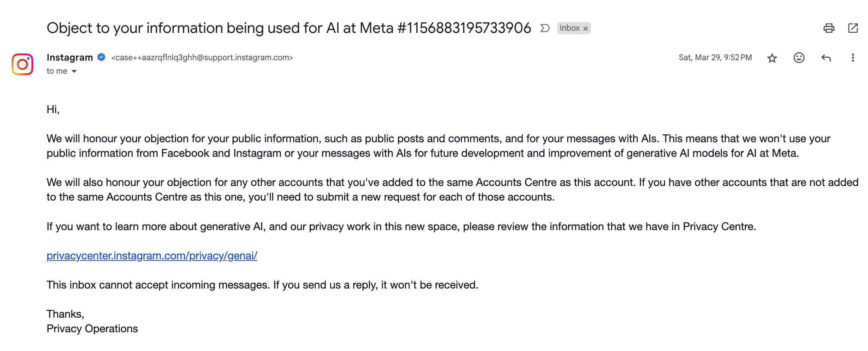Image resolution: width=868 pixels, height=351 pixels.
Task: Click the Instagram profile avatar
Action: [x=22, y=64]
